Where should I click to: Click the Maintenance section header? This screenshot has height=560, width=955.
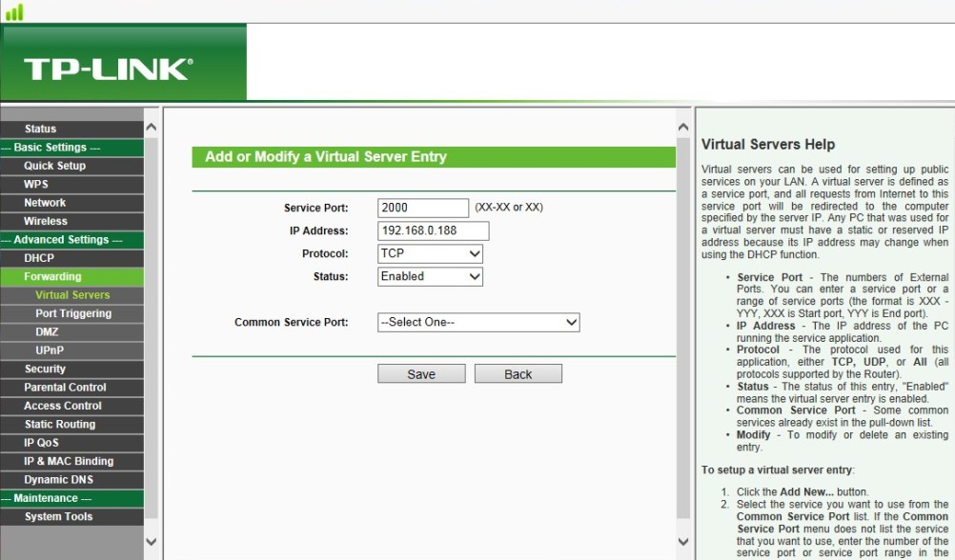pos(71,498)
